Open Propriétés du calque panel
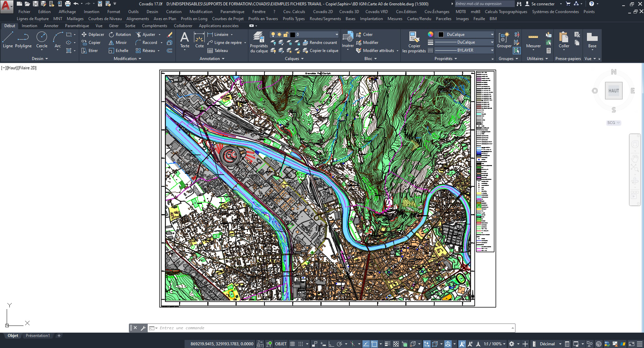 [x=259, y=42]
